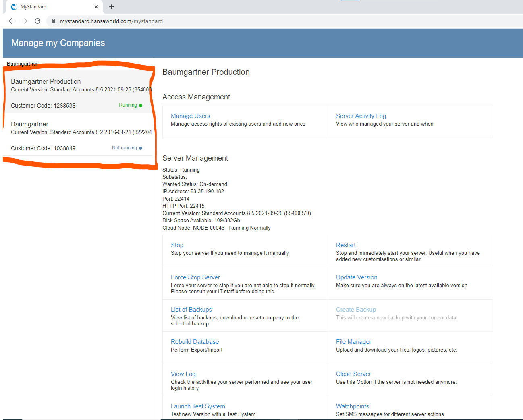
Task: Go forward using the browser forward arrow
Action: 25,21
